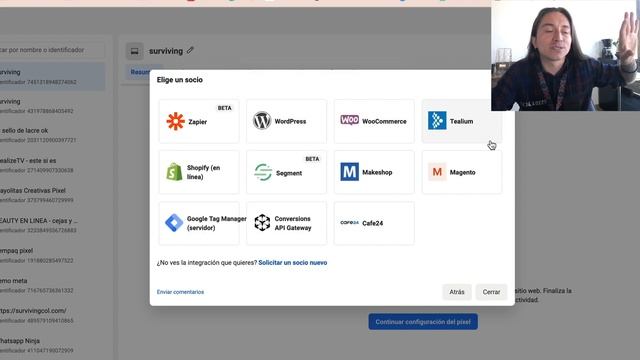Click the Shopify (en línea) label
Image resolution: width=640 pixels, height=360 pixels.
click(x=203, y=172)
